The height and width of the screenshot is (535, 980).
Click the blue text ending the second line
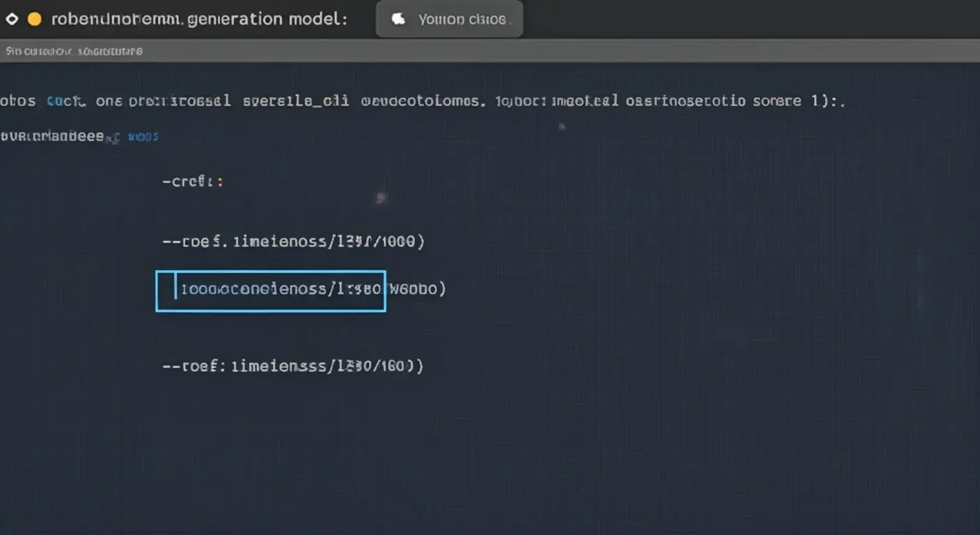click(144, 137)
